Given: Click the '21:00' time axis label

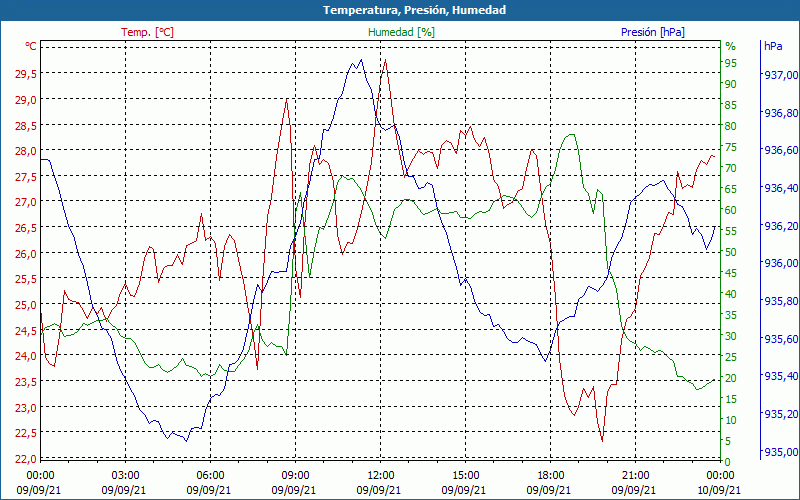Looking at the screenshot, I should click(635, 476).
